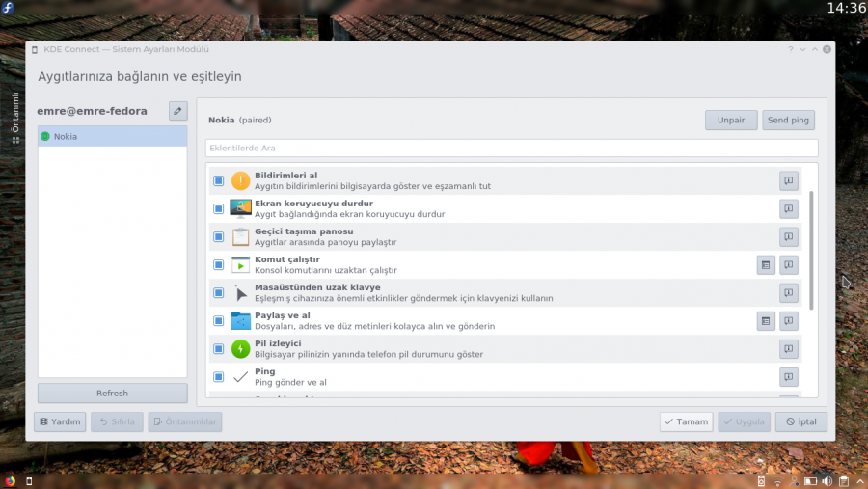Click the Komut çalıştır play-window icon
The height and width of the screenshot is (489, 868).
pos(240,264)
